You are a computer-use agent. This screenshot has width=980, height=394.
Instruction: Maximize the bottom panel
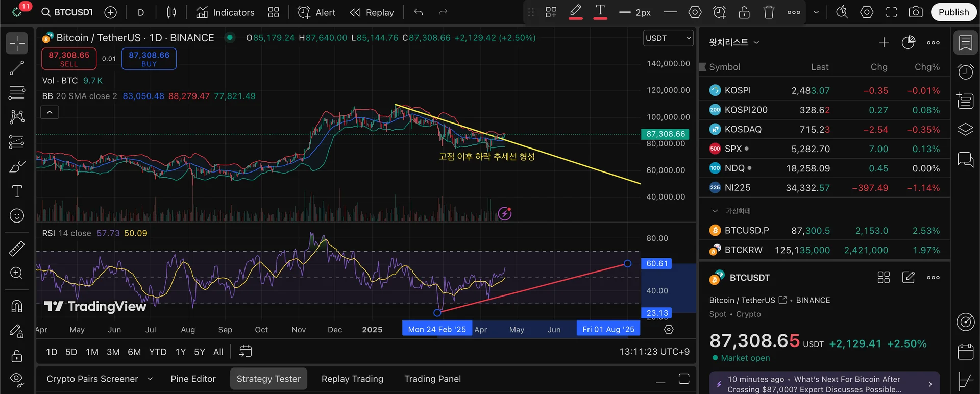(684, 379)
